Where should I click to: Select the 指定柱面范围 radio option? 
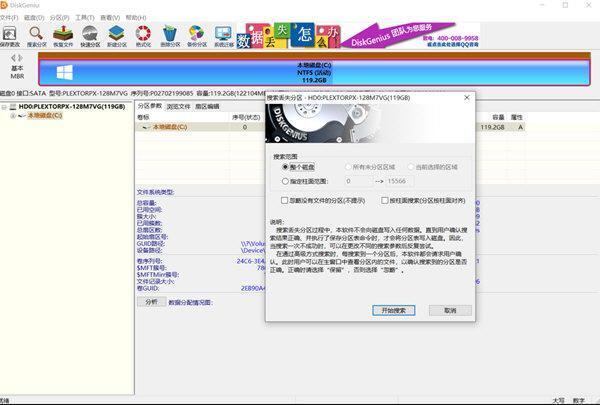click(x=286, y=181)
